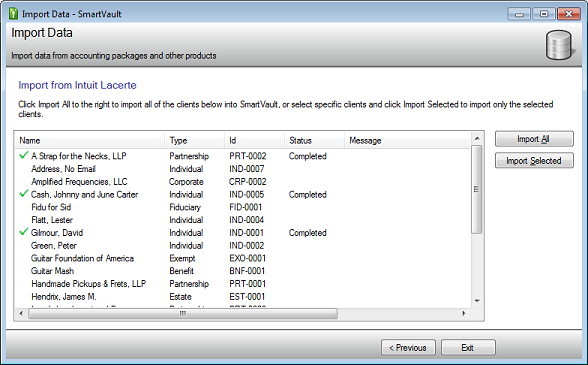
Task: Click the horizontal scrollbar right arrow
Action: 464,313
